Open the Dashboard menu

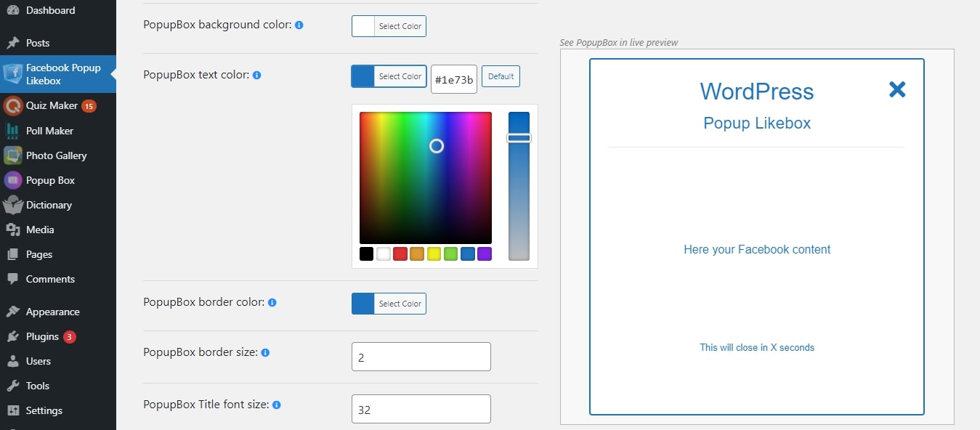click(58, 10)
